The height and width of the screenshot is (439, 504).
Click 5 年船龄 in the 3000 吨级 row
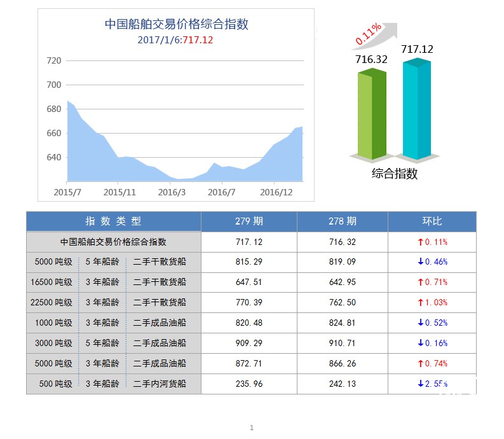point(102,343)
